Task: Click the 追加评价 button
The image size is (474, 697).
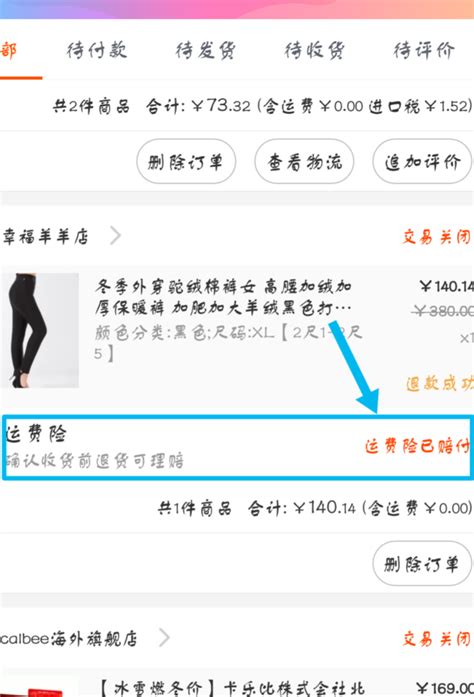Action: (x=422, y=161)
